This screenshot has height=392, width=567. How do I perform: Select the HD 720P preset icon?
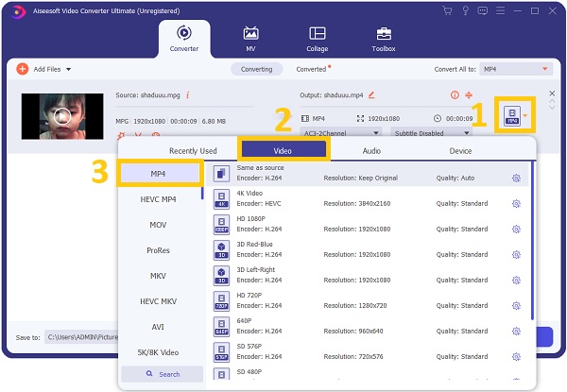pyautogui.click(x=221, y=301)
